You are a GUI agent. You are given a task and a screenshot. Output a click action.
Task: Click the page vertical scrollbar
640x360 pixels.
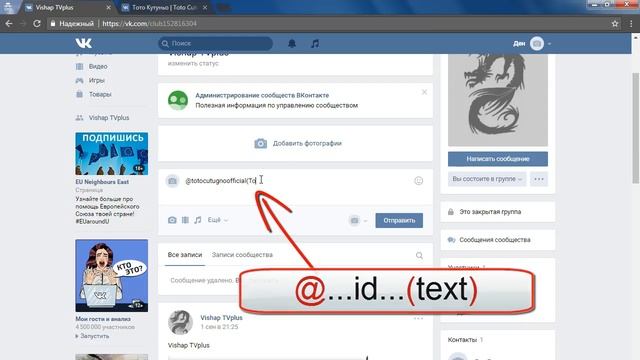(636, 129)
